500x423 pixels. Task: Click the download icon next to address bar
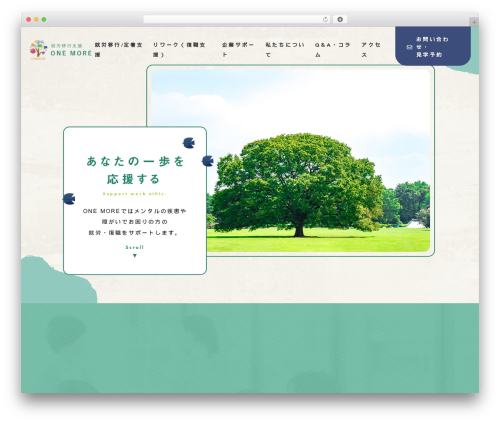pyautogui.click(x=340, y=19)
